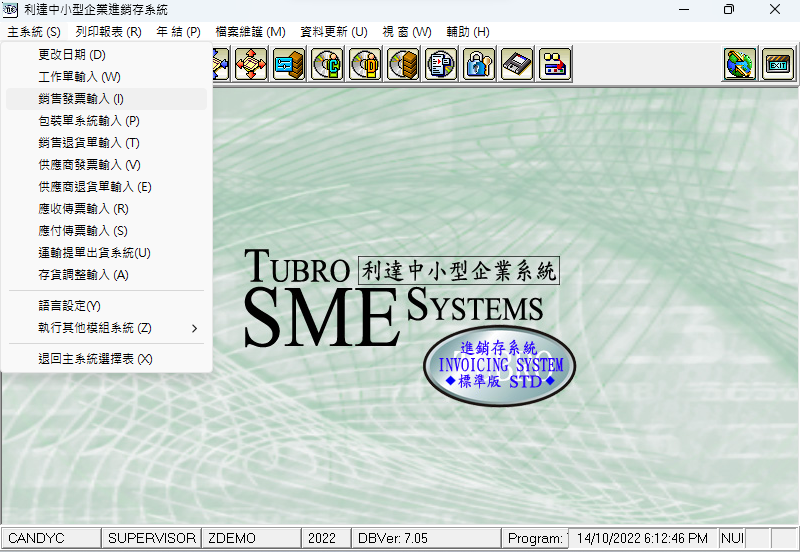This screenshot has height=552, width=800.
Task: Click the NUI indicator in status bar
Action: coord(732,538)
